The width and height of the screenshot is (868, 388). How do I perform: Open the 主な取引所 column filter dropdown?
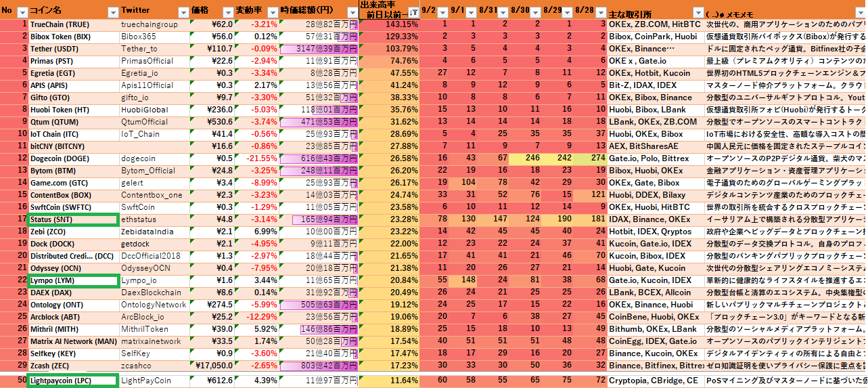point(696,12)
